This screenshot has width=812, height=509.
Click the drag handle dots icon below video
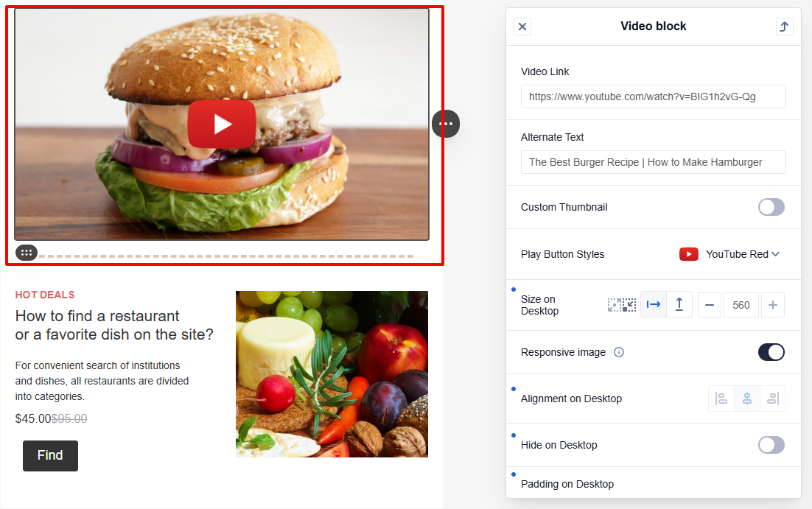pyautogui.click(x=27, y=253)
